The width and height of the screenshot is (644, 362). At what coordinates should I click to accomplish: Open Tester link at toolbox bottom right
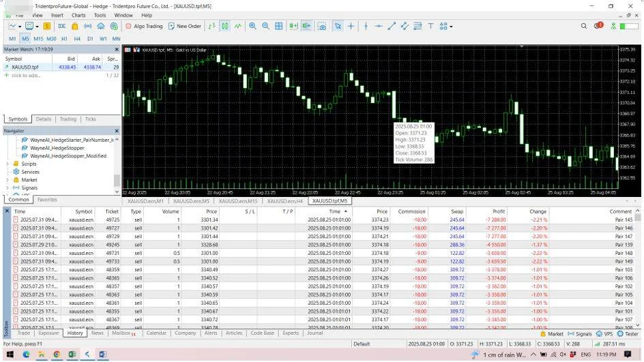tap(628, 333)
